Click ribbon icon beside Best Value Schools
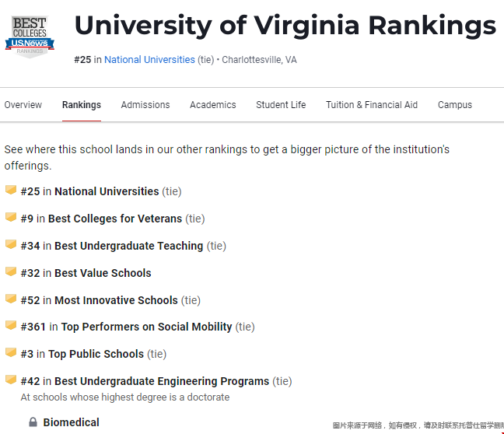 (11, 272)
